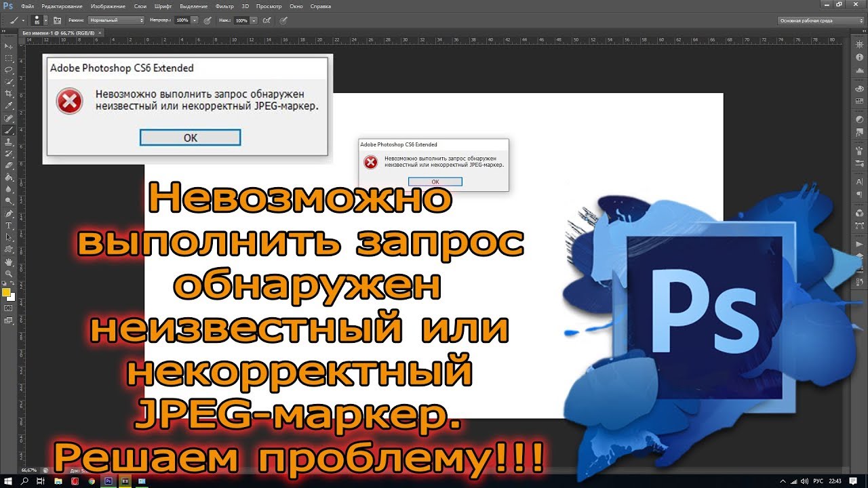Image resolution: width=868 pixels, height=488 pixels.
Task: Open the Paragraph panel icon
Action: pyautogui.click(x=860, y=193)
